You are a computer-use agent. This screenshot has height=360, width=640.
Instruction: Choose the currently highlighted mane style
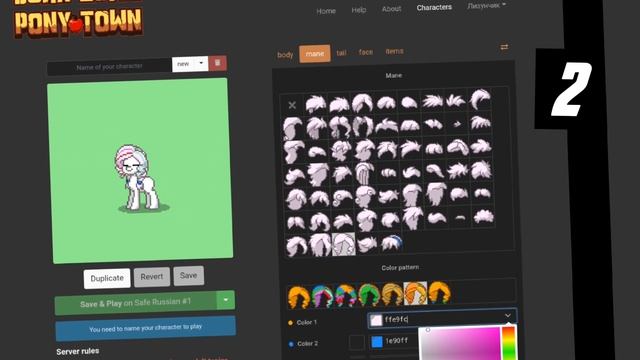coord(344,244)
